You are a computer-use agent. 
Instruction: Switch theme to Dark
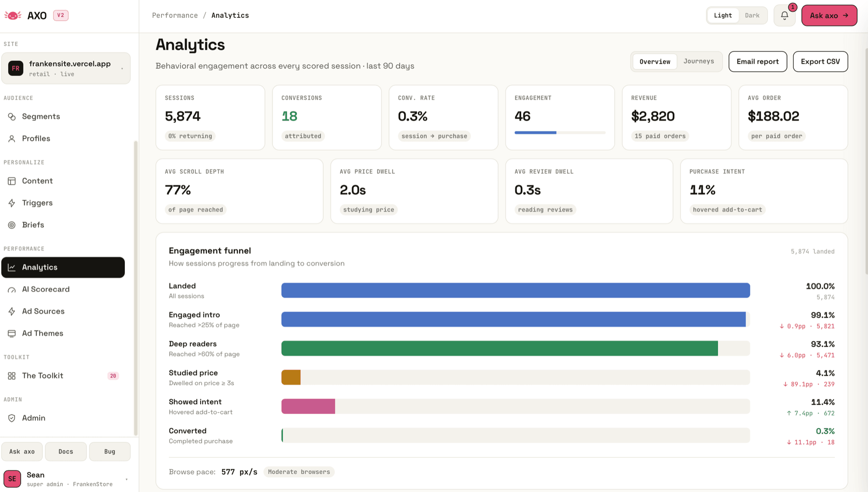pos(752,15)
